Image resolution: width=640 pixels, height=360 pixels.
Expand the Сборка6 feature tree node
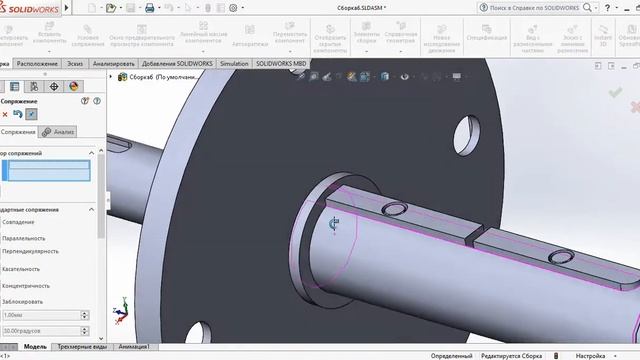click(x=110, y=77)
